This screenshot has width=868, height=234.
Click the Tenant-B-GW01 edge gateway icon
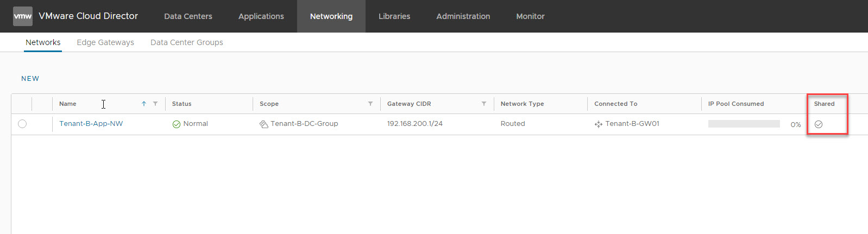click(x=599, y=124)
